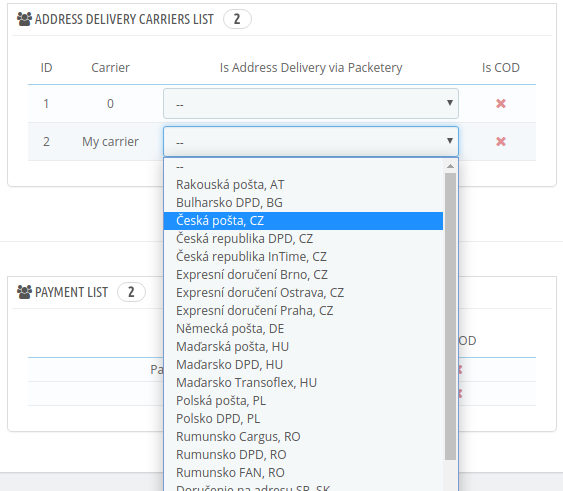Viewport: 563px width, 491px height.
Task: Click the ID cell 2 for My carrier
Action: (46, 142)
